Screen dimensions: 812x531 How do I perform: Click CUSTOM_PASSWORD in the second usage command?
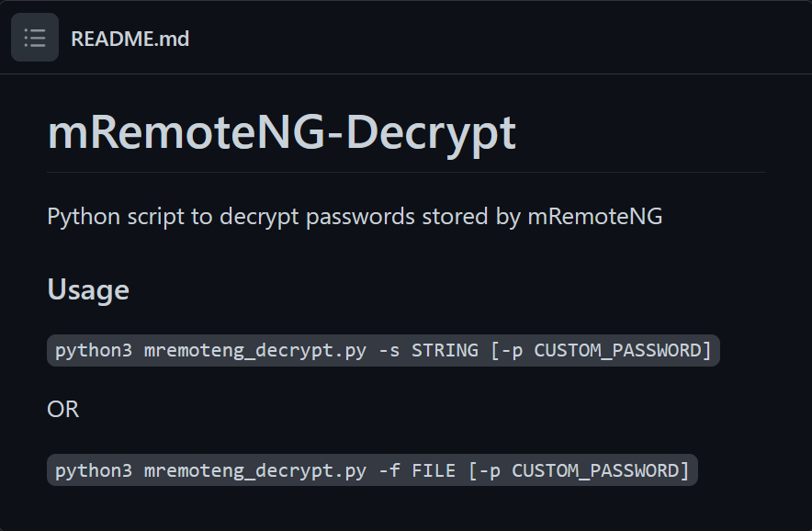[x=595, y=470]
